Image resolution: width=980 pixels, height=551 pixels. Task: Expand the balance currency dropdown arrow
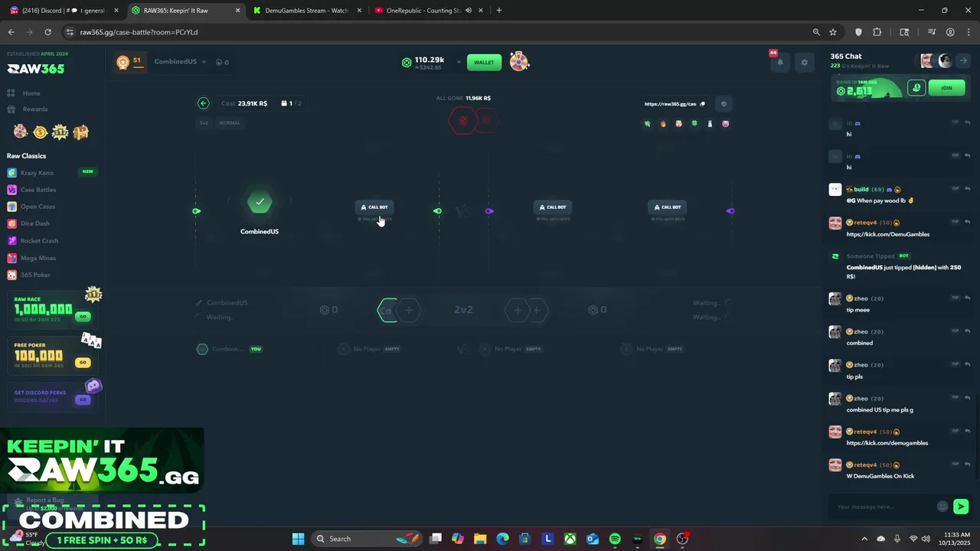tap(459, 62)
